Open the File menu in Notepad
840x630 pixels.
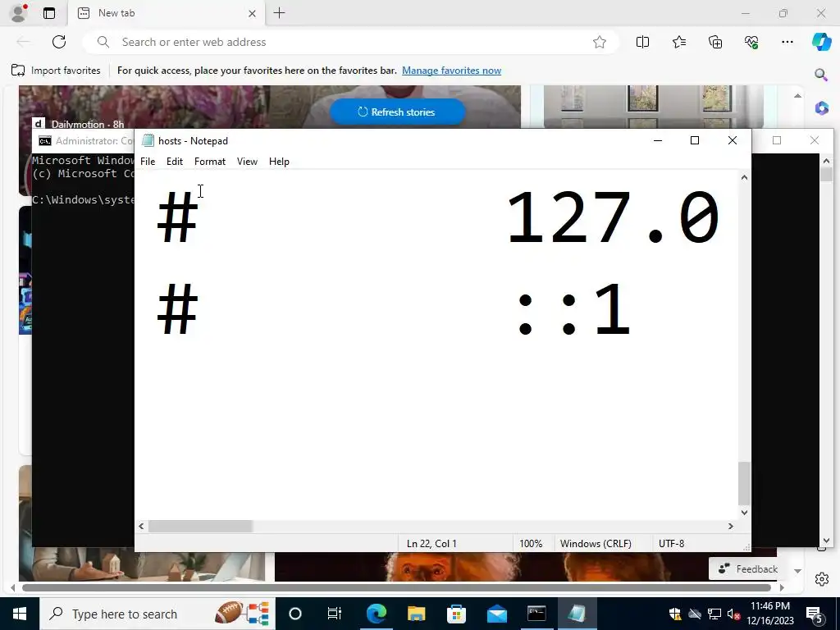pos(148,162)
